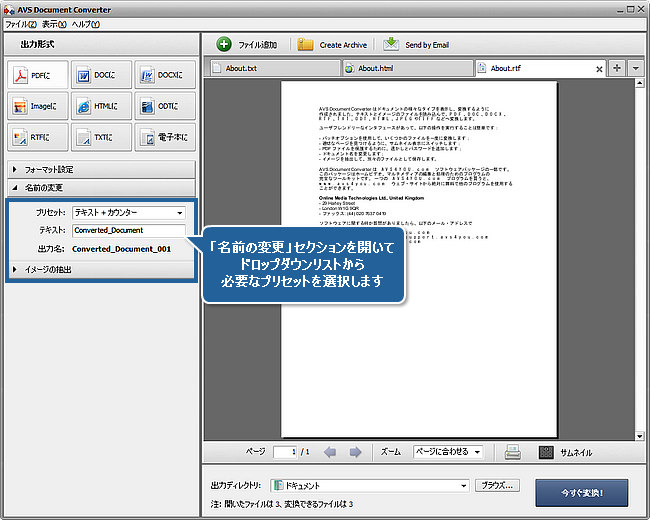Screen dimensions: 650x520
Task: Choose DOCX output format
Action: pos(165,75)
